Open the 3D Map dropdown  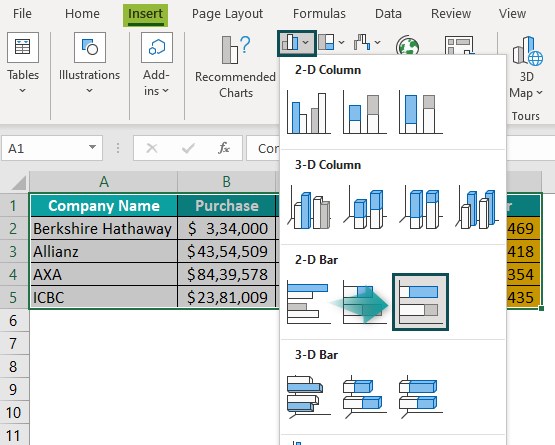[x=526, y=68]
